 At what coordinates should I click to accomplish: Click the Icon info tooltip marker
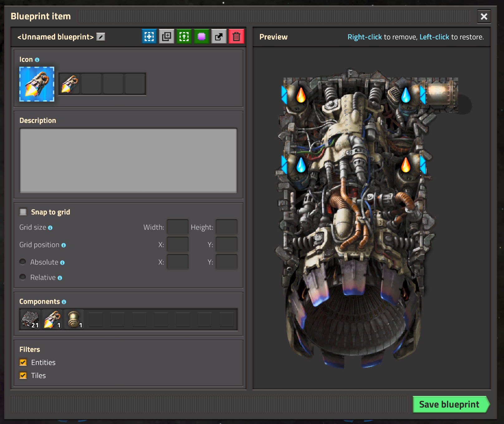(x=37, y=60)
